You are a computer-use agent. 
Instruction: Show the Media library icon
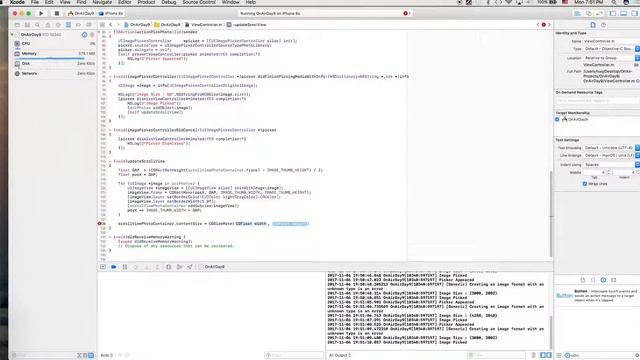pyautogui.click(x=613, y=280)
